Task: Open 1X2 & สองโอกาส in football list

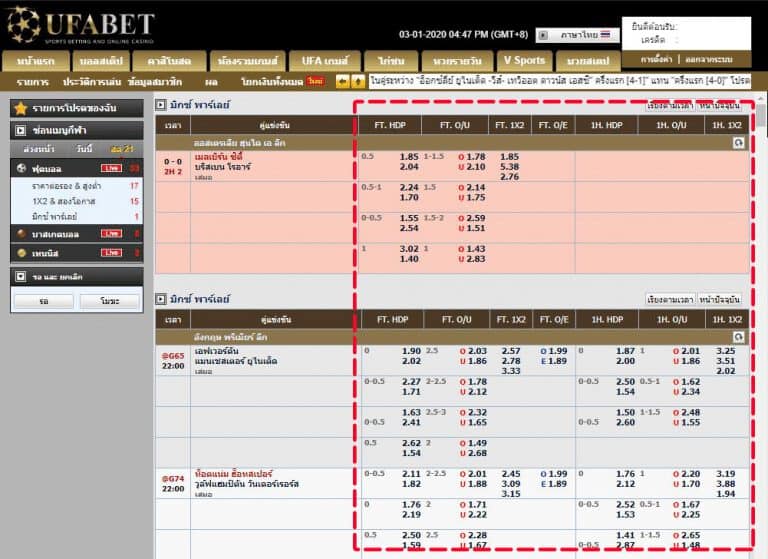Action: (x=64, y=201)
